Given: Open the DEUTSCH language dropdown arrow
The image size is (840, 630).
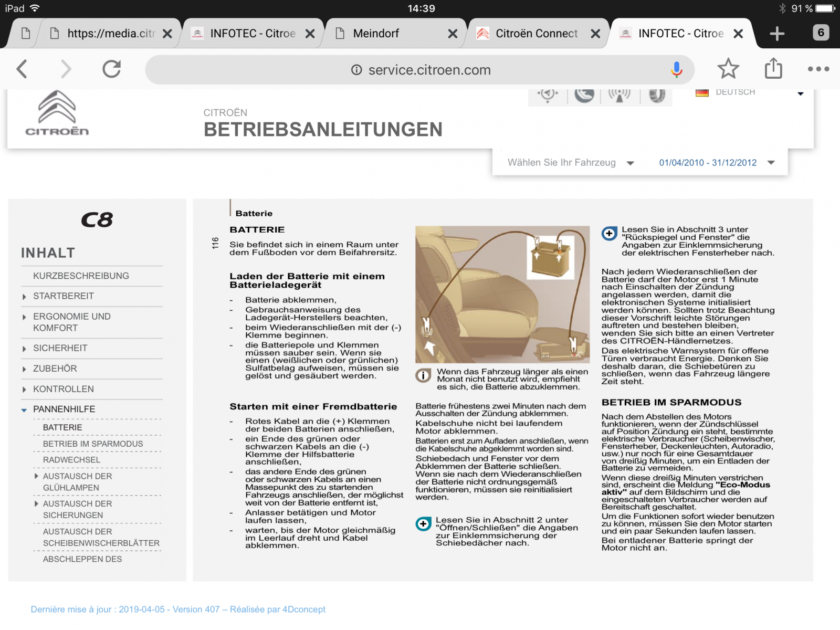Looking at the screenshot, I should [x=801, y=93].
